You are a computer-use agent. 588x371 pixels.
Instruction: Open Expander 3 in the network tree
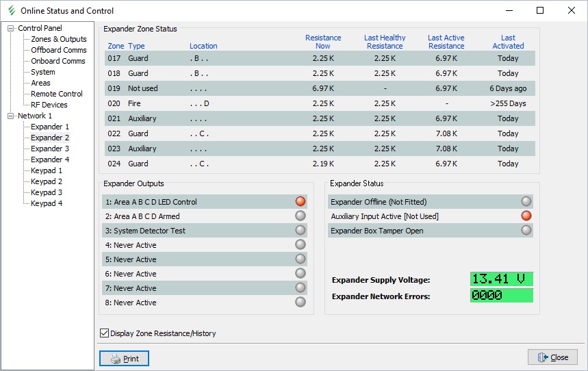(50, 149)
